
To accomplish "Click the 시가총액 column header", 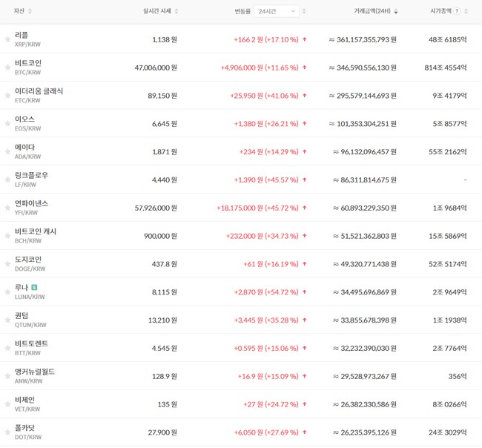I will (x=440, y=11).
